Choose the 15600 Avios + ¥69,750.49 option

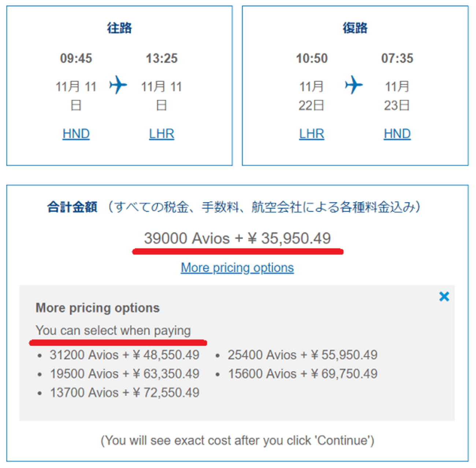pos(302,374)
